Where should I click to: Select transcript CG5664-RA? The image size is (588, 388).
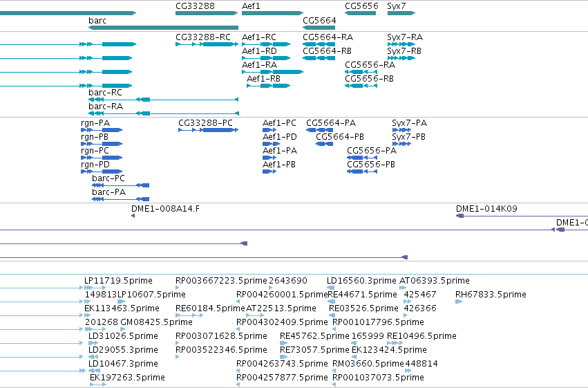[x=319, y=44]
